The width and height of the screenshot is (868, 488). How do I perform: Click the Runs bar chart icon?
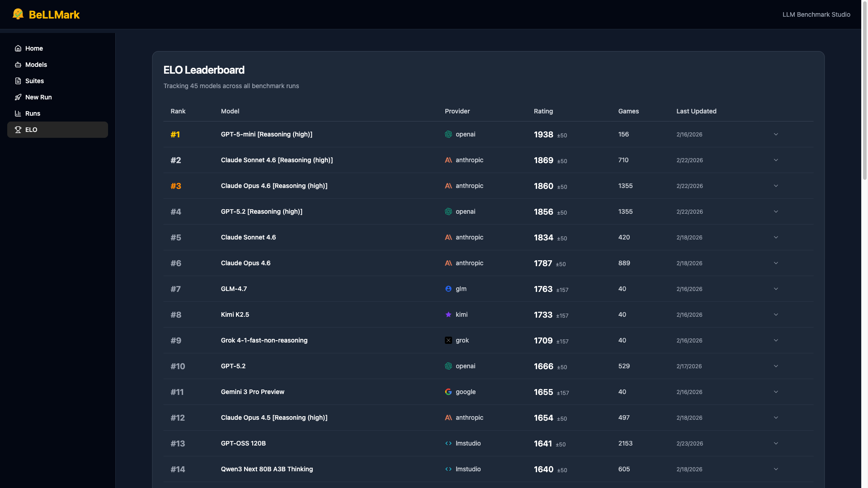click(18, 113)
